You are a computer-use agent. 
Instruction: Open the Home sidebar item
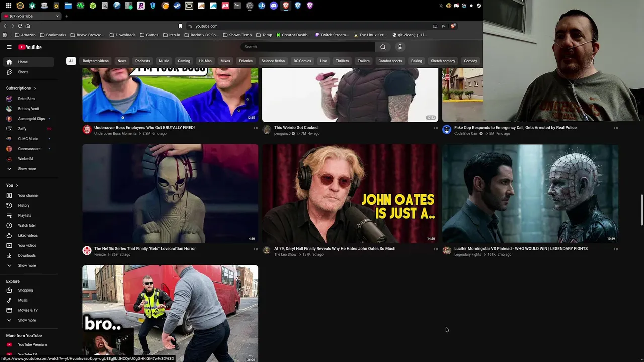[x=28, y=62]
